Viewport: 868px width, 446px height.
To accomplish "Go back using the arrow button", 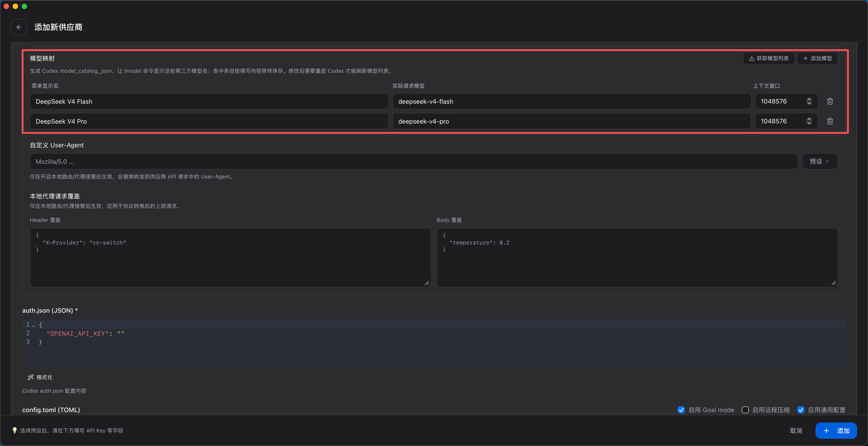I will (19, 27).
